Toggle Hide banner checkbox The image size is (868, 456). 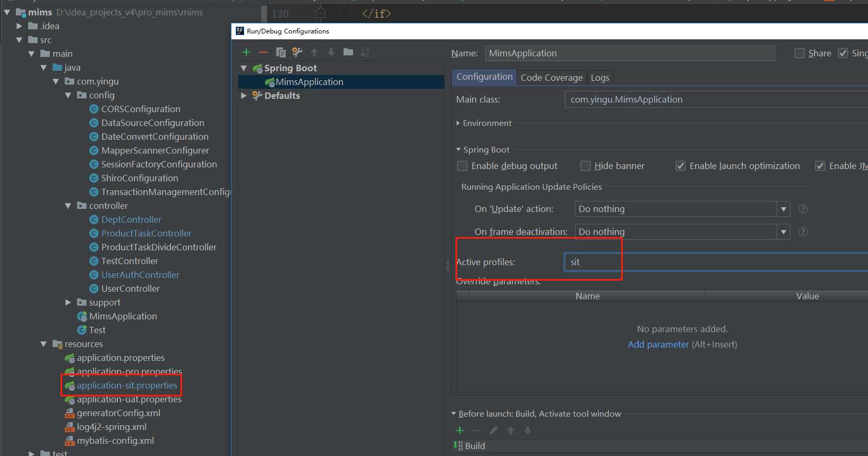pos(586,166)
